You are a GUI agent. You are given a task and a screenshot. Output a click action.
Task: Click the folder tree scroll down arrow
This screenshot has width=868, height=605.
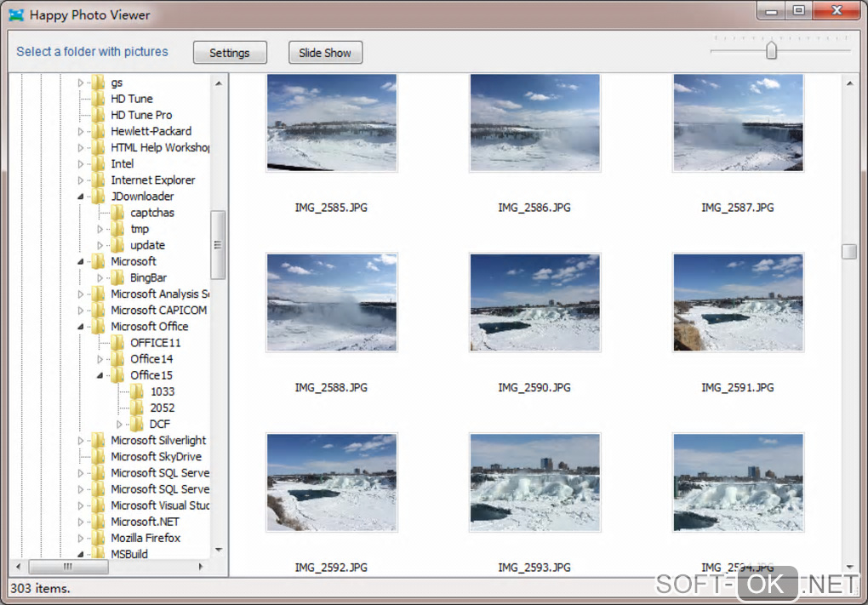[219, 550]
